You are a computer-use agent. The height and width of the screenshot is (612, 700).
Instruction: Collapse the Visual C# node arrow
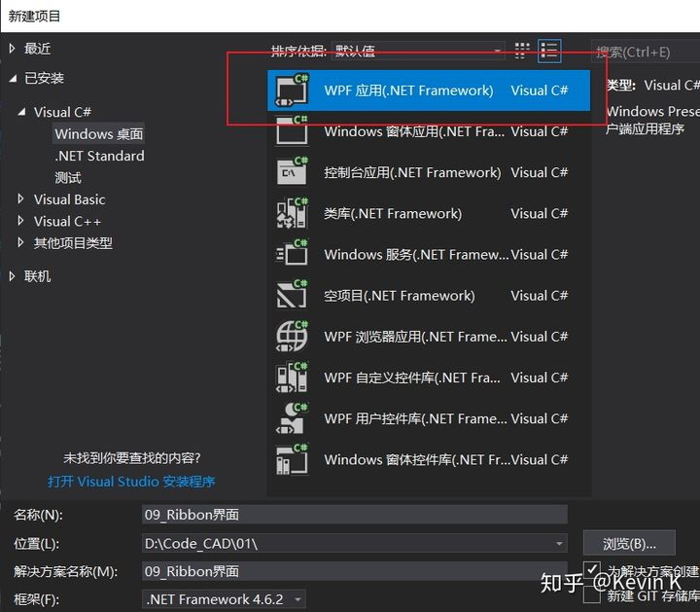tap(21, 112)
